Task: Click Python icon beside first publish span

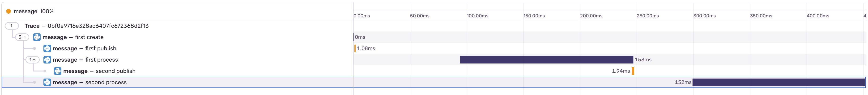Action: [x=47, y=49]
